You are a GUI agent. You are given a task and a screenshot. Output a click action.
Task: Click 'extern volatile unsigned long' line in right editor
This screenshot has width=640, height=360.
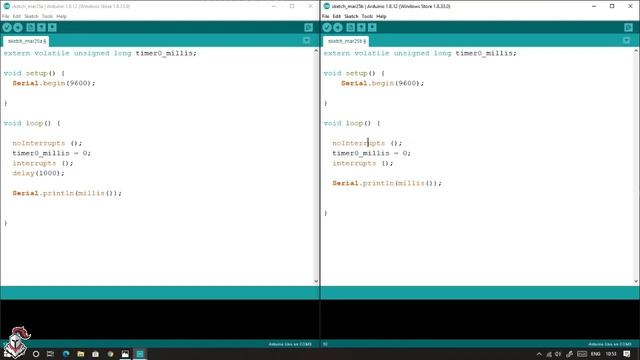[x=420, y=53]
